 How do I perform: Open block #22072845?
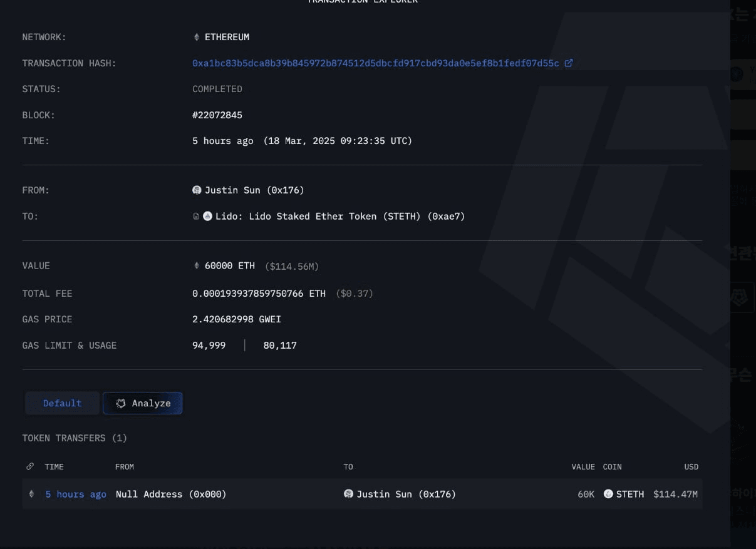click(217, 115)
